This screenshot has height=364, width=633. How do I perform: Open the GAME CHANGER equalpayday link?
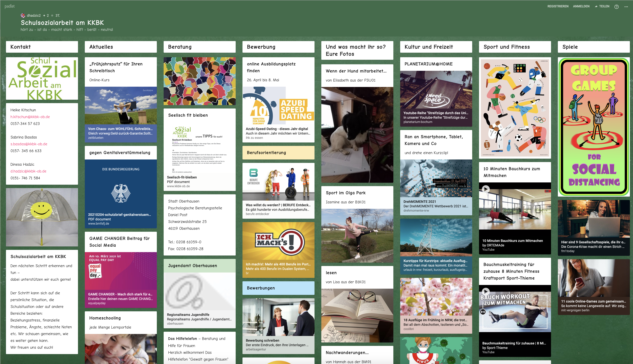121,280
